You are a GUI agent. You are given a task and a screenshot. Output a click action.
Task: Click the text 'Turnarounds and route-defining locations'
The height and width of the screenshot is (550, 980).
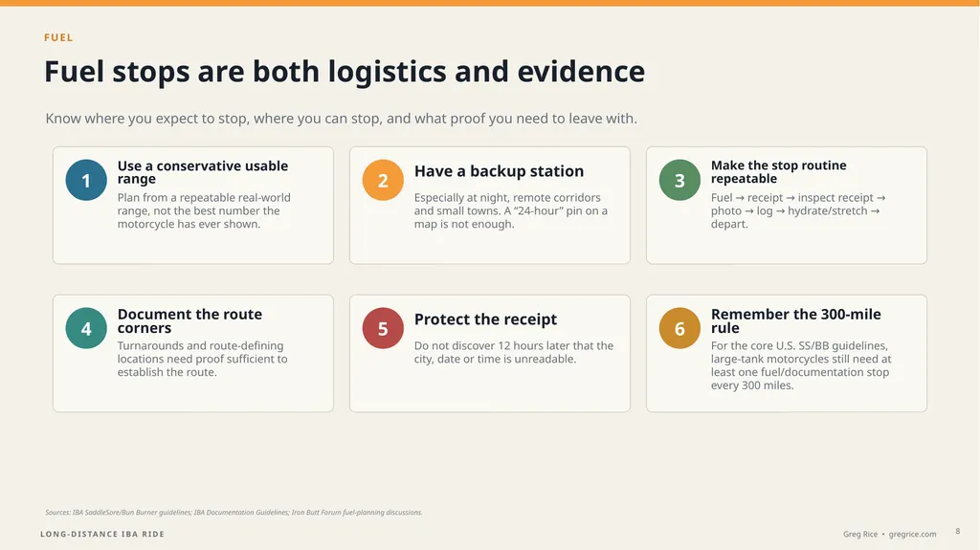pyautogui.click(x=203, y=359)
